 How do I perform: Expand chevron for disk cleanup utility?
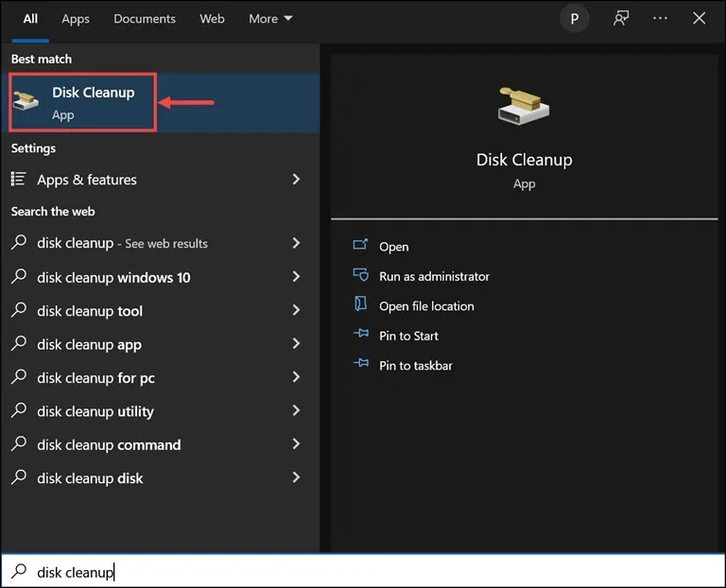click(x=296, y=410)
